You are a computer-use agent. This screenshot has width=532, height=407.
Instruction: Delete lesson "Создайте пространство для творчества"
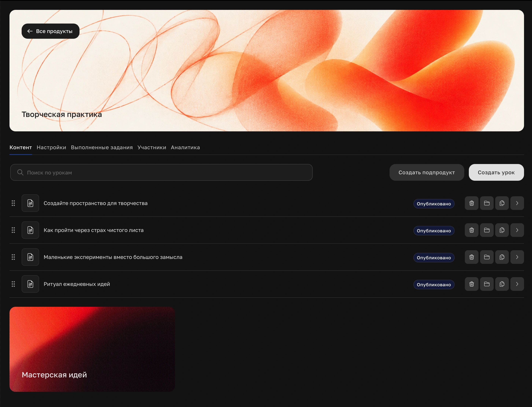tap(471, 203)
